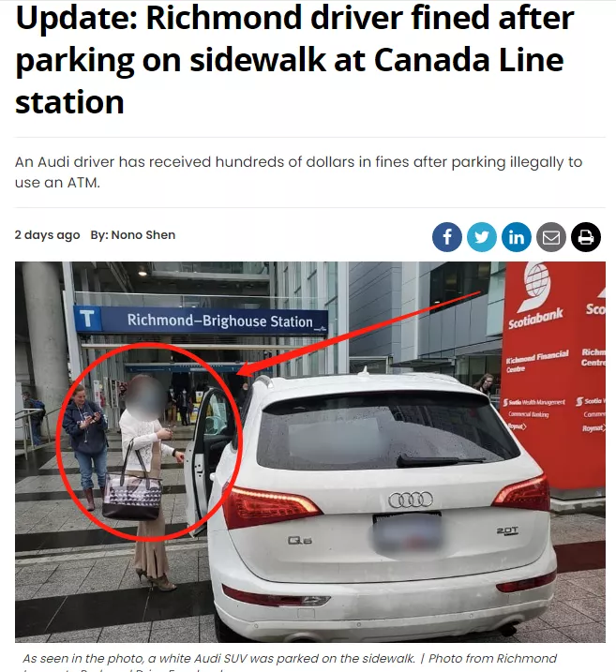Click the Q5 badge on the car
Viewport: 616px width, 672px height.
pyautogui.click(x=300, y=540)
